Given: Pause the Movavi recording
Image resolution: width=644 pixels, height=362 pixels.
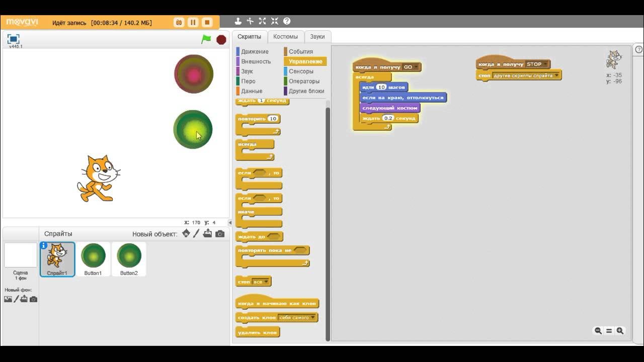Looking at the screenshot, I should pyautogui.click(x=193, y=22).
